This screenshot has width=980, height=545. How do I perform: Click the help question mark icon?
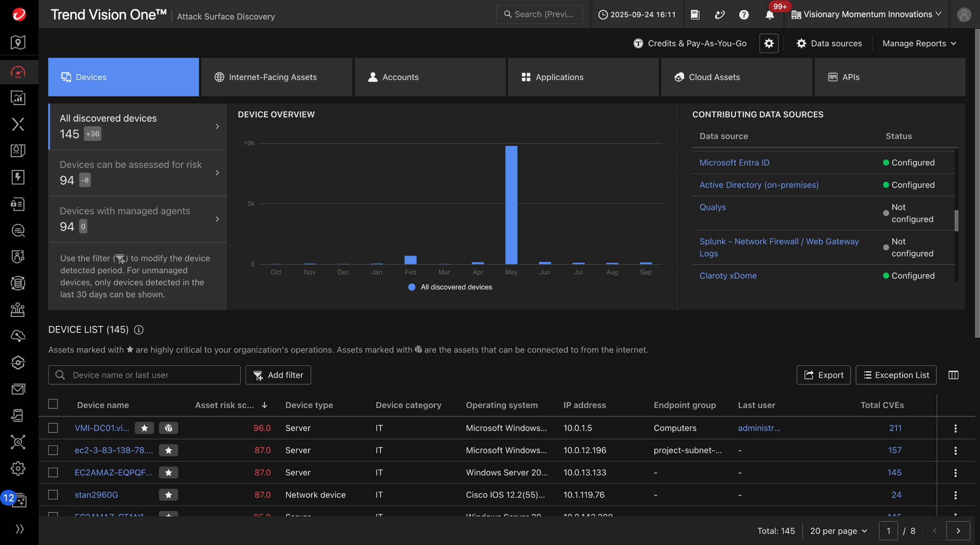point(744,15)
